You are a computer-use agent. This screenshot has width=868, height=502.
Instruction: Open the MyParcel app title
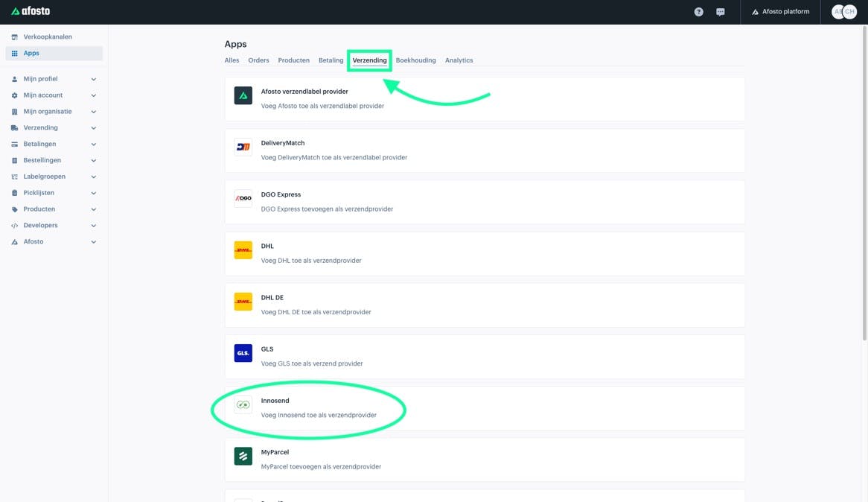click(275, 452)
